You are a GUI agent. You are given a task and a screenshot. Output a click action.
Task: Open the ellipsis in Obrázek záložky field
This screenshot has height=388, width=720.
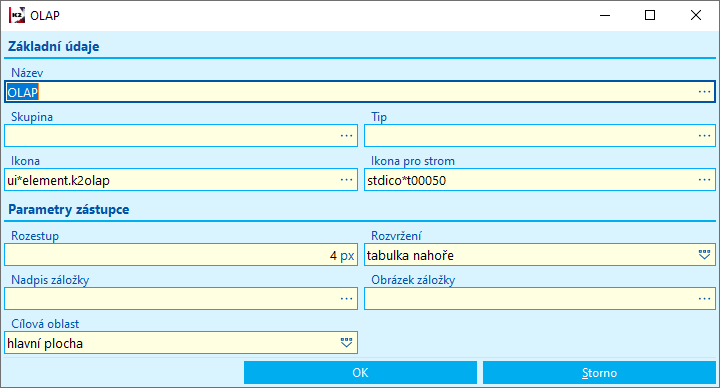pos(704,299)
